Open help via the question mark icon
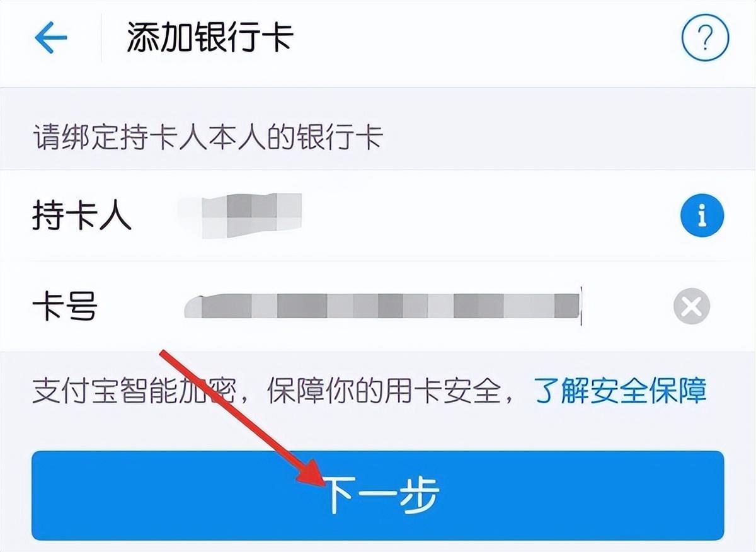Viewport: 756px width, 552px height. click(x=705, y=40)
